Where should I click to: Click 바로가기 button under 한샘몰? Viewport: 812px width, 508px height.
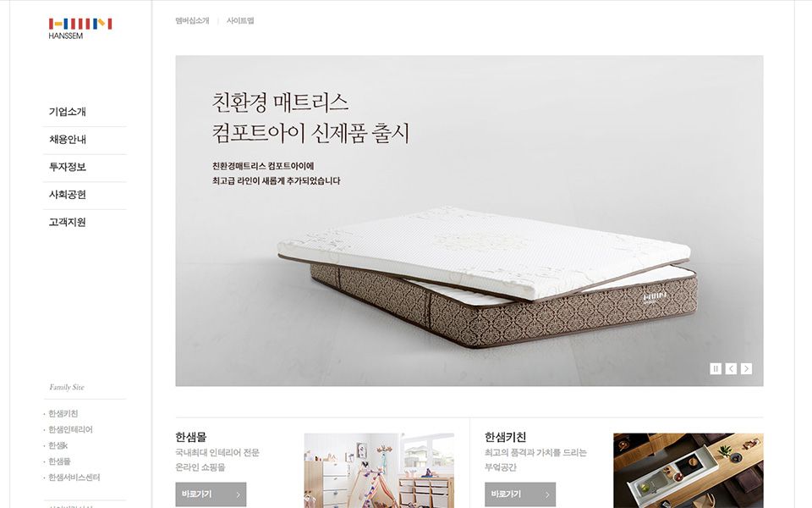click(x=211, y=494)
